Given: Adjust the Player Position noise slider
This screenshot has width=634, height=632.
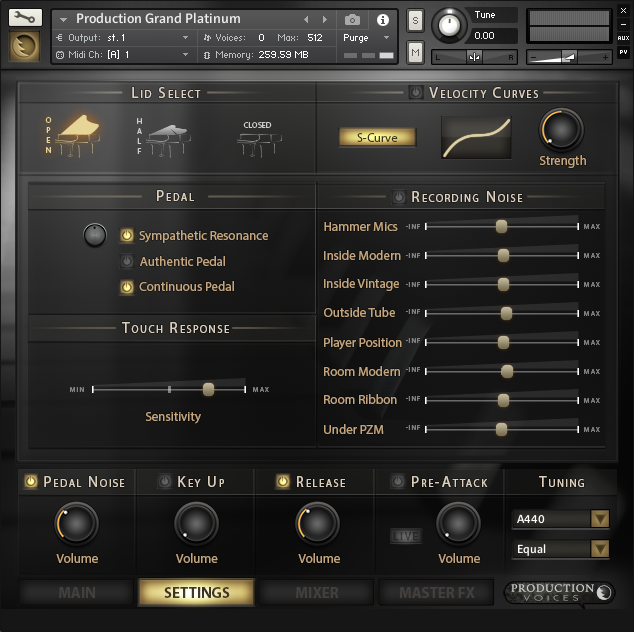Looking at the screenshot, I should click(502, 342).
